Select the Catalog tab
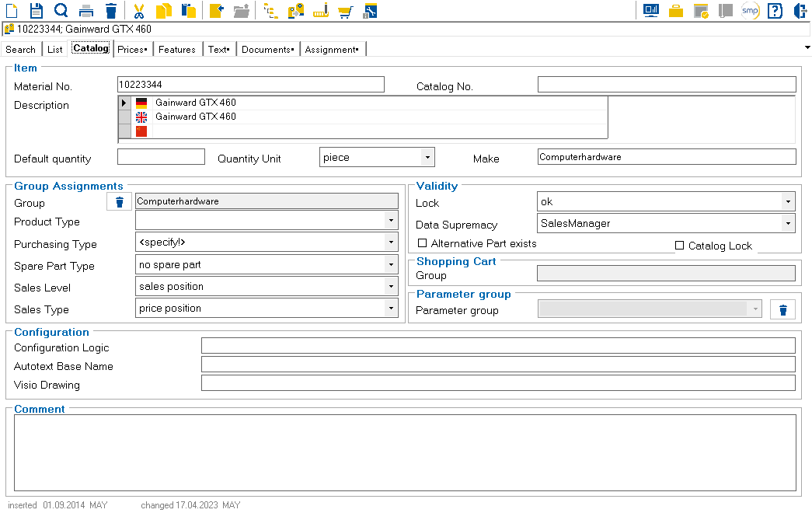This screenshot has width=812, height=513. pyautogui.click(x=91, y=48)
